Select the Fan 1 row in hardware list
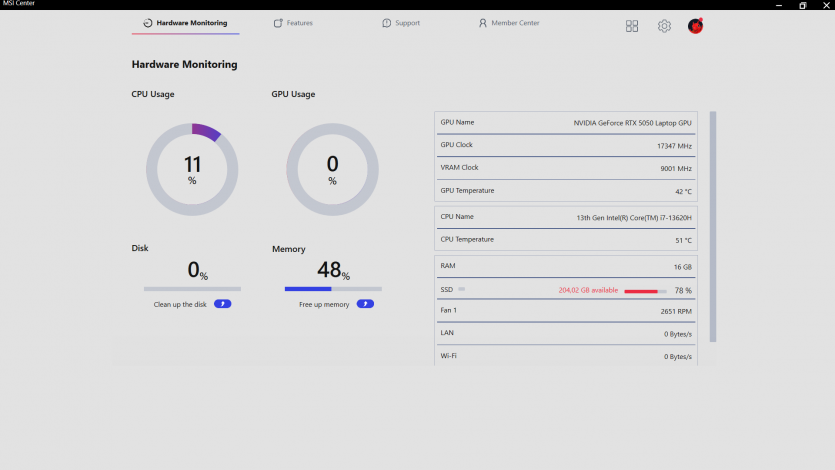Screen dimensions: 835x470 (x=566, y=311)
